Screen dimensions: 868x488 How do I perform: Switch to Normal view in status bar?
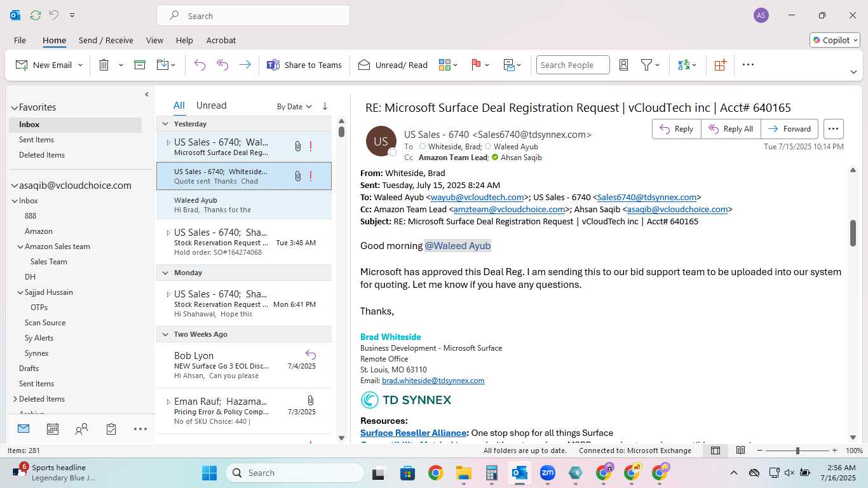[715, 451]
